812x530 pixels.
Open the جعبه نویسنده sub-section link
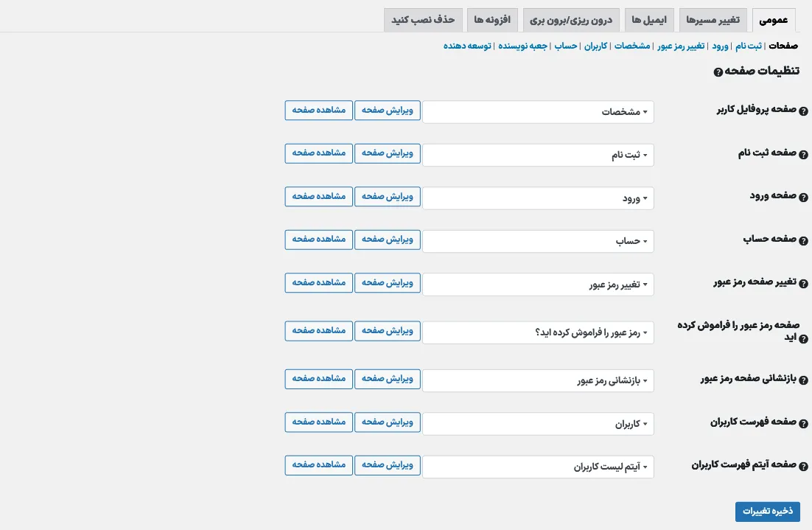tap(522, 46)
